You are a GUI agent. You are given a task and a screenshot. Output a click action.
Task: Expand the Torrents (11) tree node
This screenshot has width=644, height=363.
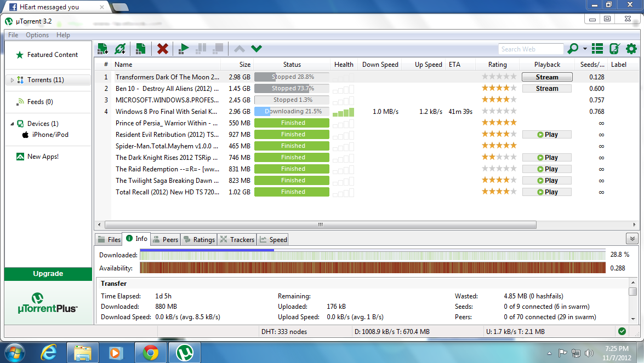[12, 80]
